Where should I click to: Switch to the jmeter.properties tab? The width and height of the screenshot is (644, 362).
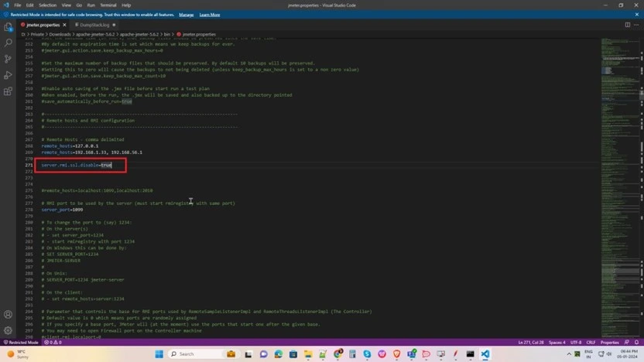click(43, 25)
